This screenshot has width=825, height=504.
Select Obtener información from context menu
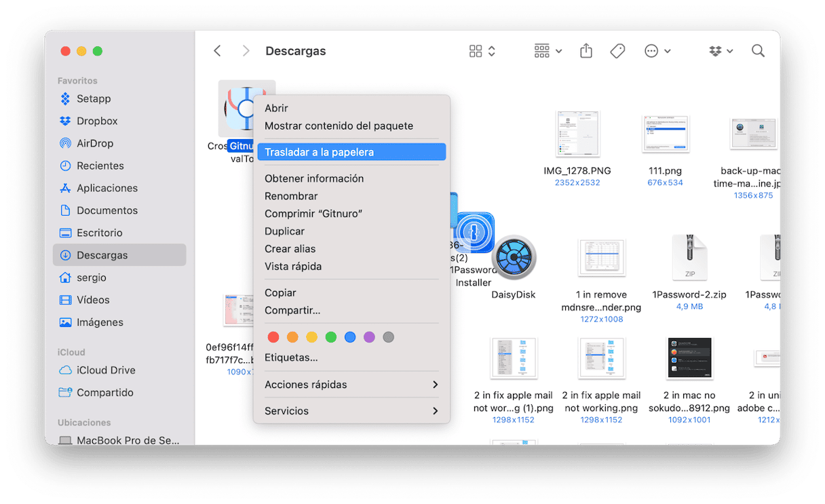click(314, 178)
